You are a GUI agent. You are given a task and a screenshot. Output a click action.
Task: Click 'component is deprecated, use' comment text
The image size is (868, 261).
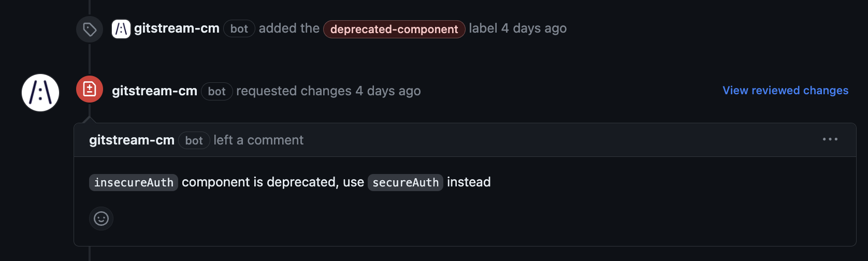273,182
